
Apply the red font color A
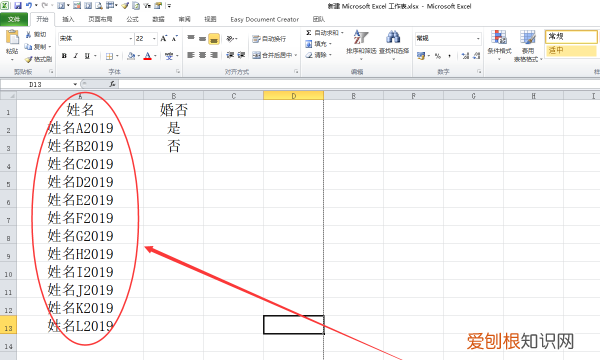click(148, 56)
